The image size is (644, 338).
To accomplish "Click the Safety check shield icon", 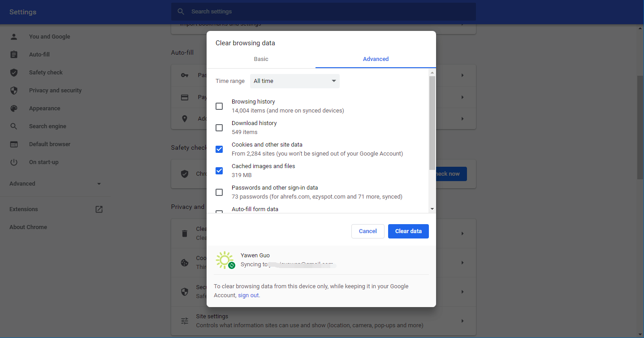I will (14, 73).
